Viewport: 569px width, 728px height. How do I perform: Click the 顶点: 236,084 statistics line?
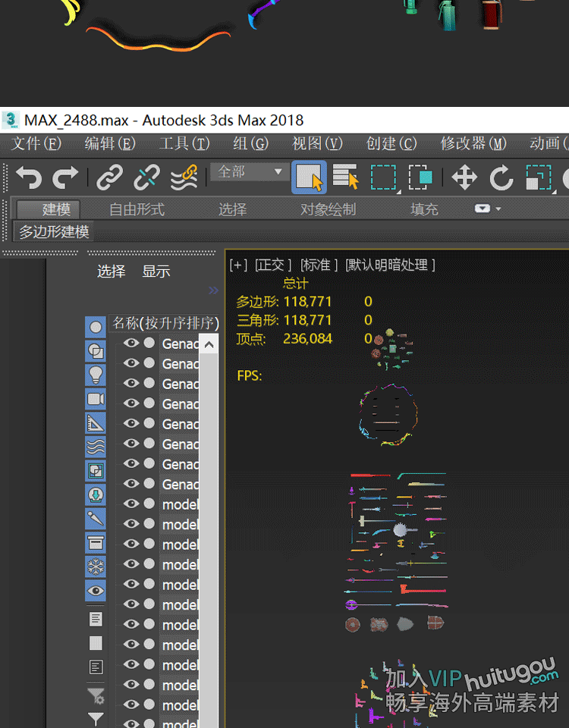[x=284, y=339]
